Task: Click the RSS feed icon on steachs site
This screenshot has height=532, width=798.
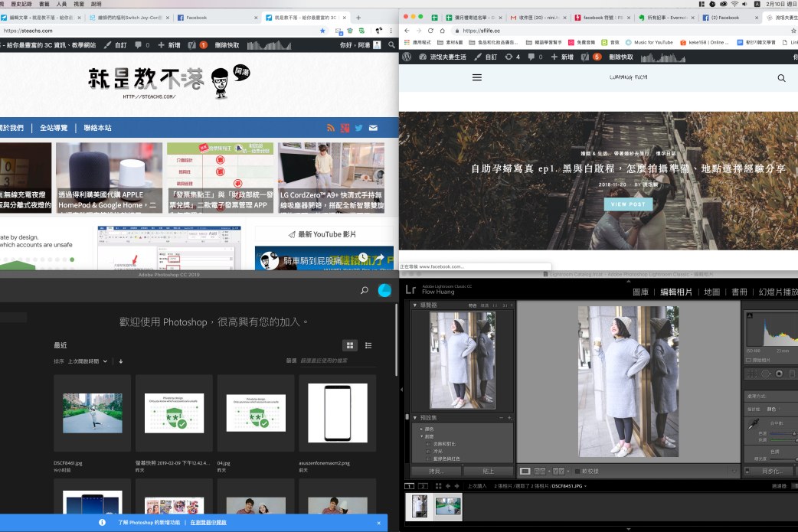Action: click(x=331, y=128)
